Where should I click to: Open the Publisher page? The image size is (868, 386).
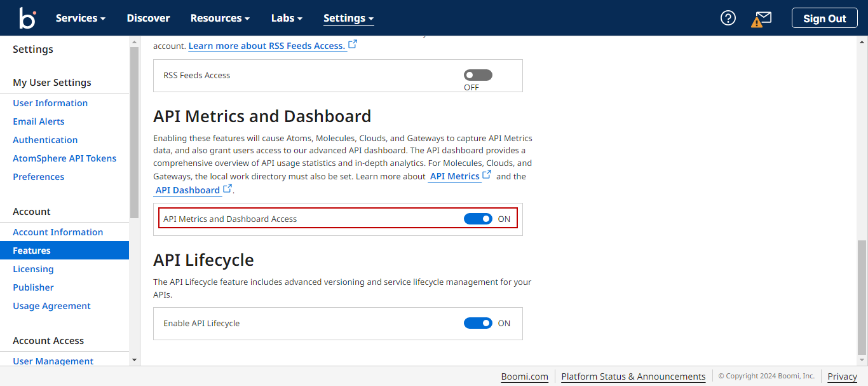pos(34,287)
